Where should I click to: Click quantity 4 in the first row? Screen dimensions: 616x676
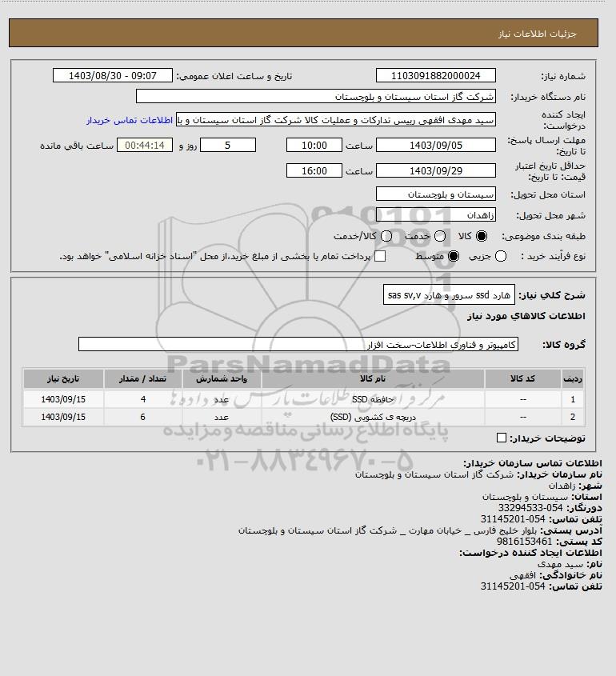[x=142, y=399]
